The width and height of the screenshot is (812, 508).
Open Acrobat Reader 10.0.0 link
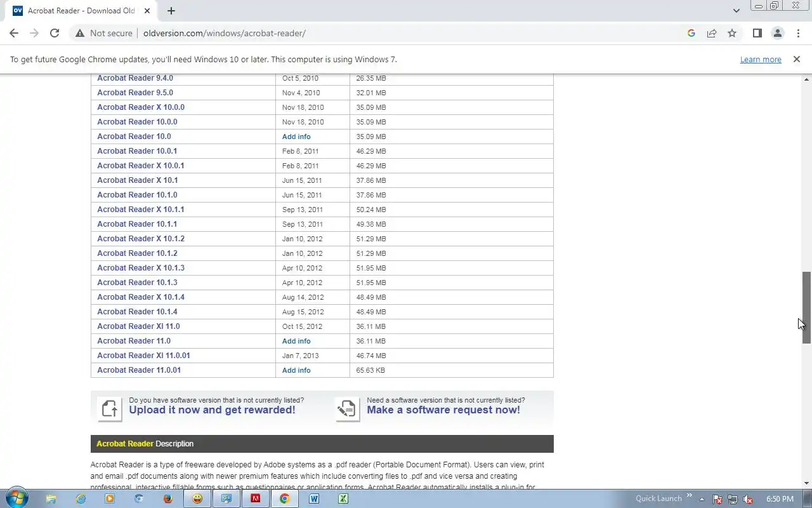137,122
